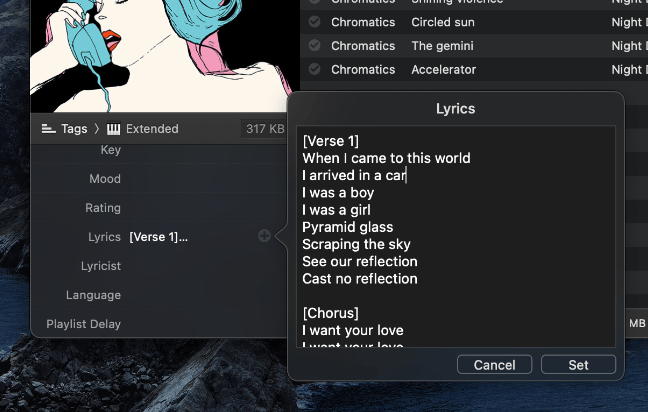Open the Extended breadcrumb section

coord(152,129)
